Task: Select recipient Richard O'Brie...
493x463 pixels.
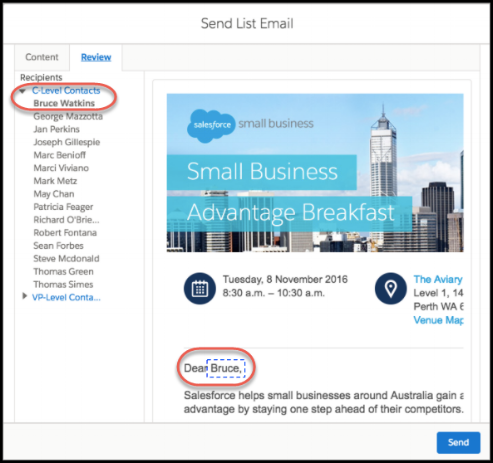Action: tap(66, 220)
